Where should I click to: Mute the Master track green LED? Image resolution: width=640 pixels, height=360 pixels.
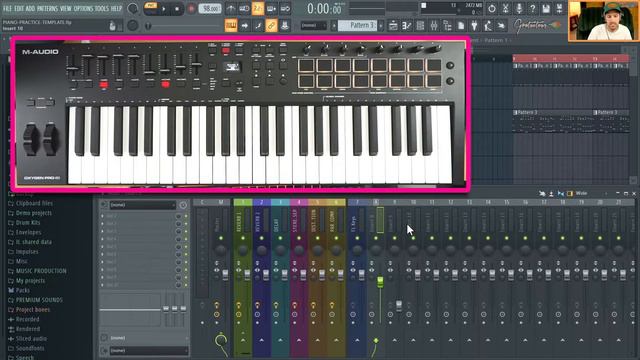point(221,238)
